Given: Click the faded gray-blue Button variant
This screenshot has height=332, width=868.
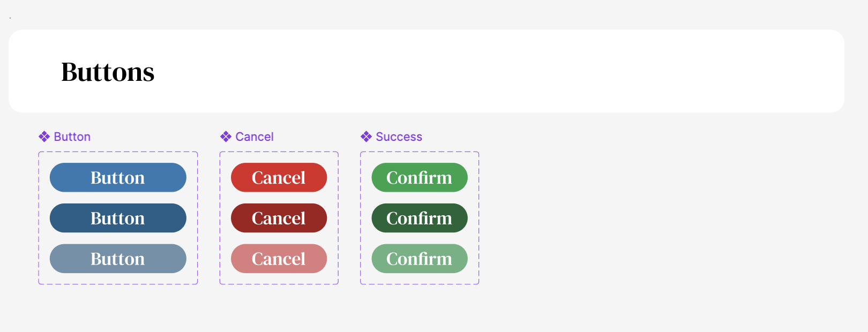Looking at the screenshot, I should point(118,259).
